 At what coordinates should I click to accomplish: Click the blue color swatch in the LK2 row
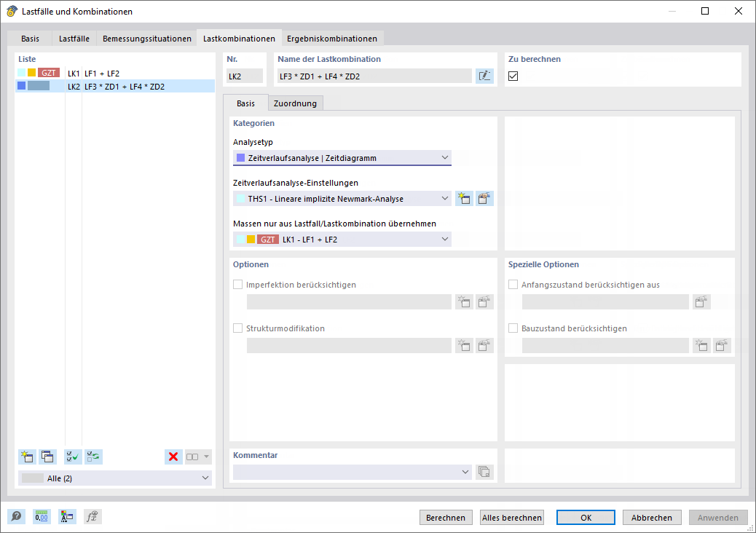[22, 86]
